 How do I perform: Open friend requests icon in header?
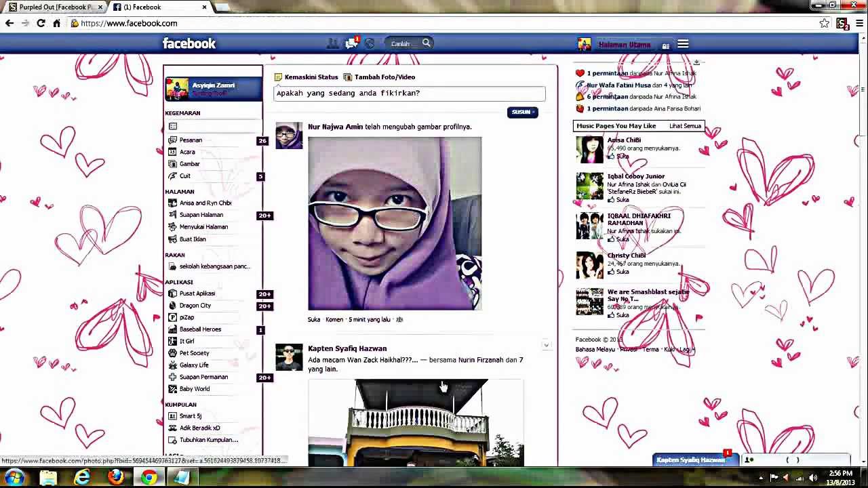(332, 43)
